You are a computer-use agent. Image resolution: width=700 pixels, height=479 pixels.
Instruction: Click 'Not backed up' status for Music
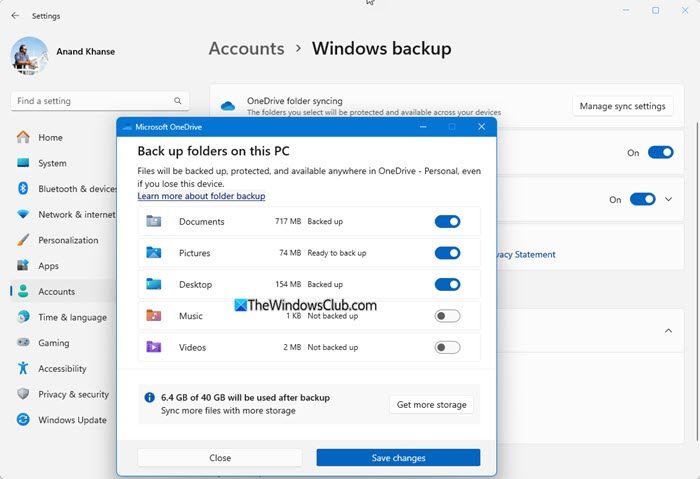click(333, 316)
